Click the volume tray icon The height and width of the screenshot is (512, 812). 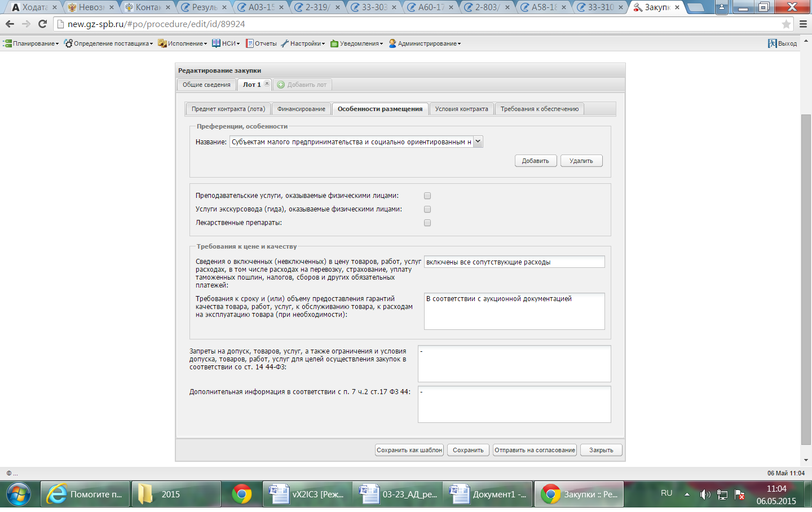point(705,495)
